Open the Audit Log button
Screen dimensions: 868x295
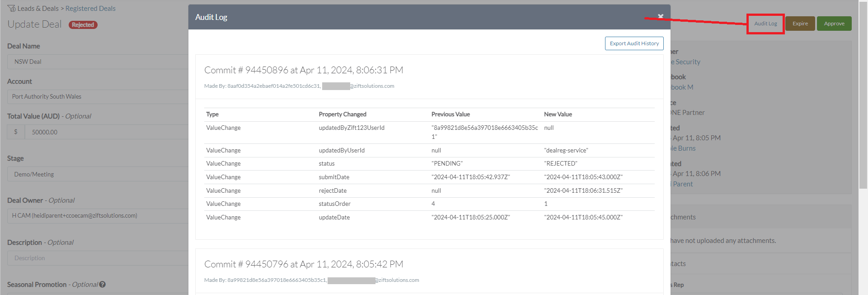(765, 24)
